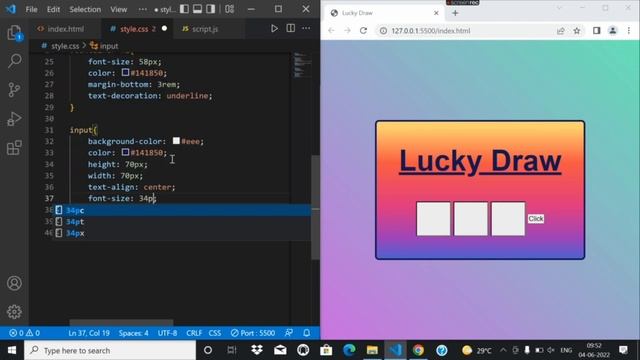Click the editor's horizontal scrollbar

121,323
